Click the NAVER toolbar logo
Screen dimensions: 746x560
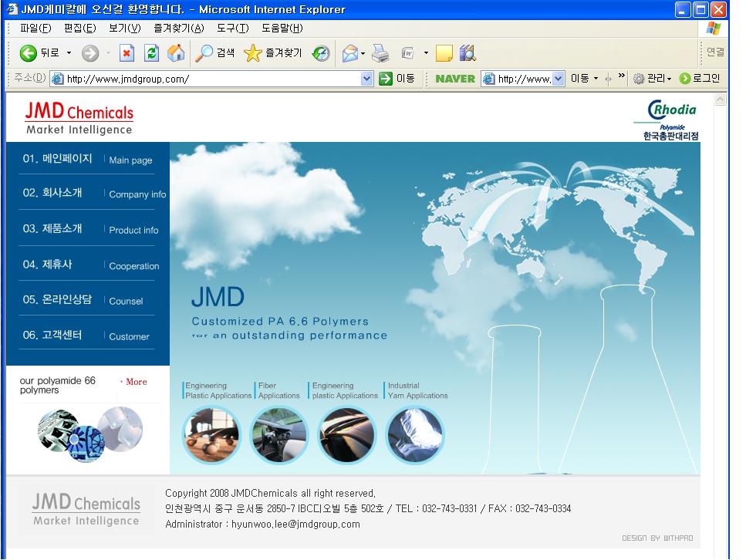[x=455, y=79]
